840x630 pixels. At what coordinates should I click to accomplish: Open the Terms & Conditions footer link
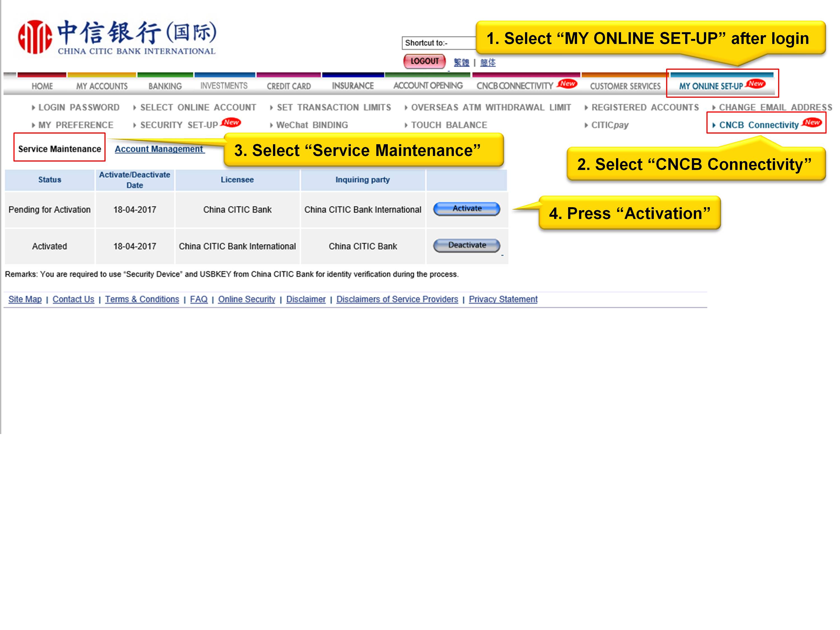click(x=142, y=299)
